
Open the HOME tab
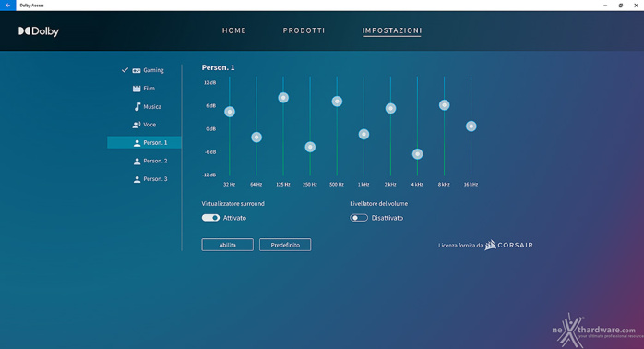pos(234,30)
